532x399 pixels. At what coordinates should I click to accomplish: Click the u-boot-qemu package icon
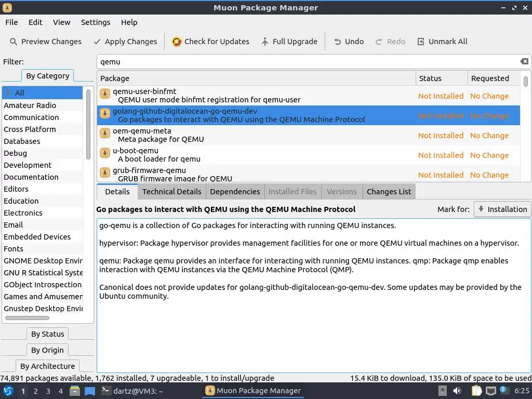coord(105,153)
